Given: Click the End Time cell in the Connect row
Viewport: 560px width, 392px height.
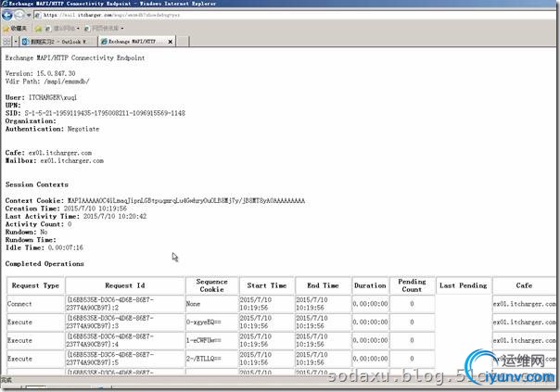Looking at the screenshot, I should (x=323, y=304).
